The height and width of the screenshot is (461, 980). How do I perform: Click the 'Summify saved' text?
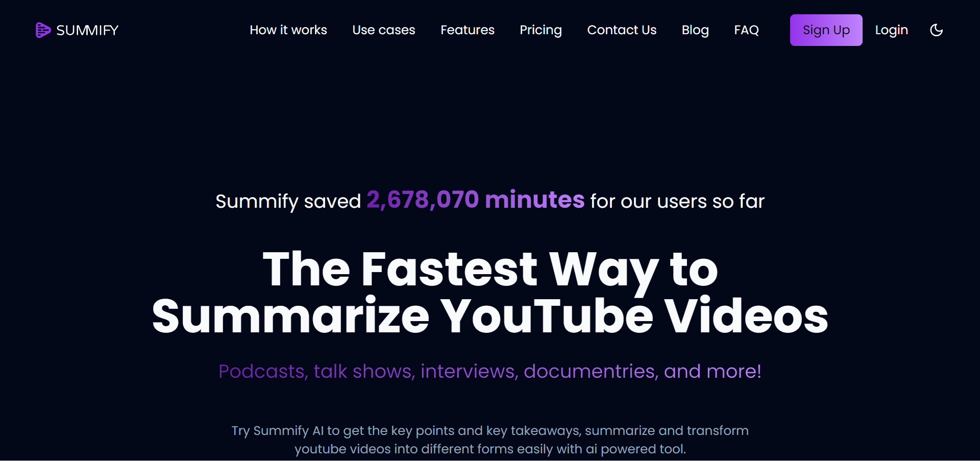288,202
